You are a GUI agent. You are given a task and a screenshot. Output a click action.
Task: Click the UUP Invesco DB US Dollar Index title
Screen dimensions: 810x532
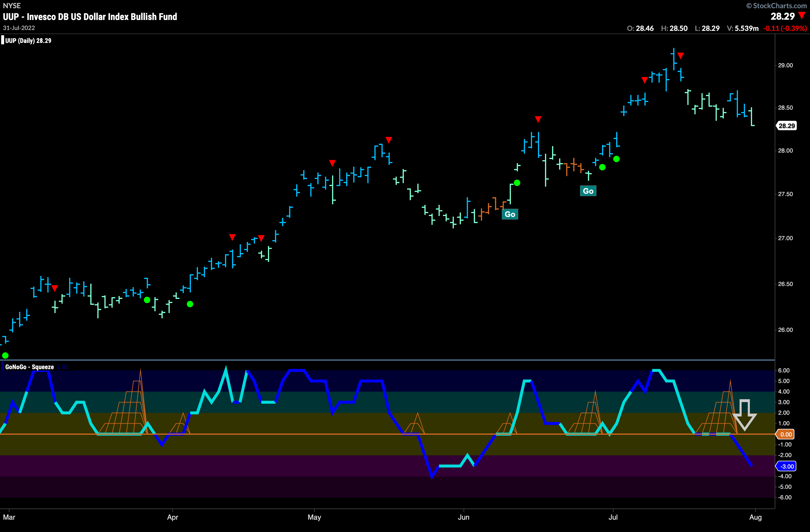pyautogui.click(x=90, y=17)
